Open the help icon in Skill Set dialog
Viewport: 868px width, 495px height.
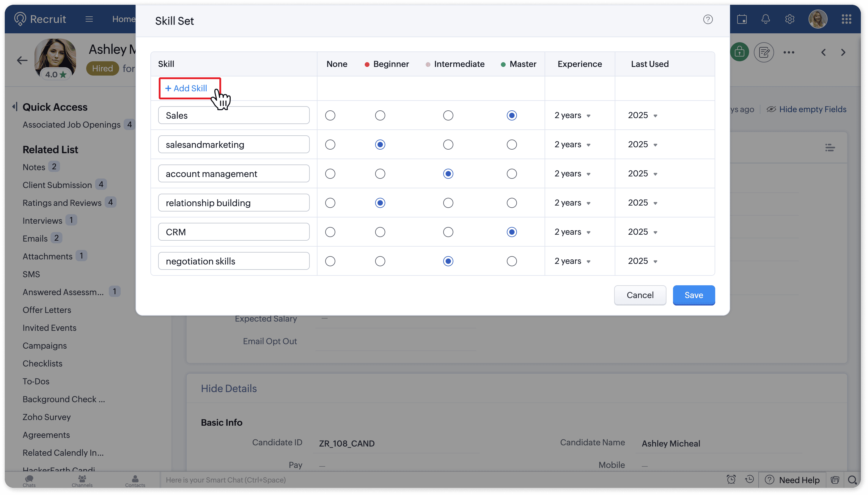[708, 19]
